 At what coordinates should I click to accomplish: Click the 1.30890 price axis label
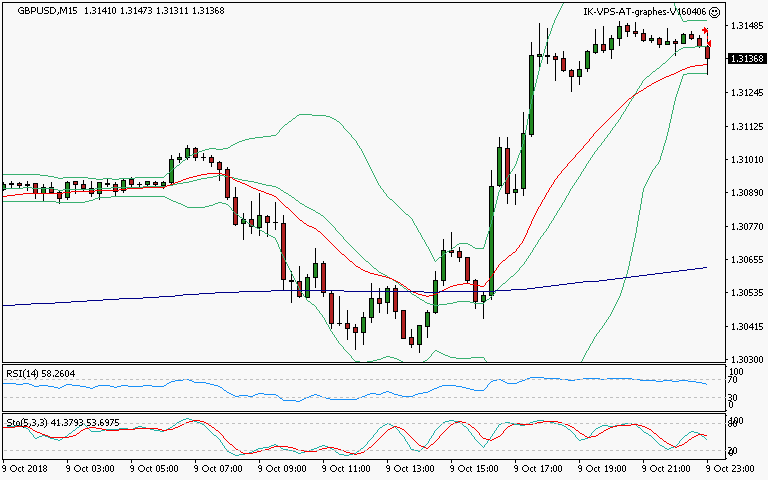[x=746, y=193]
